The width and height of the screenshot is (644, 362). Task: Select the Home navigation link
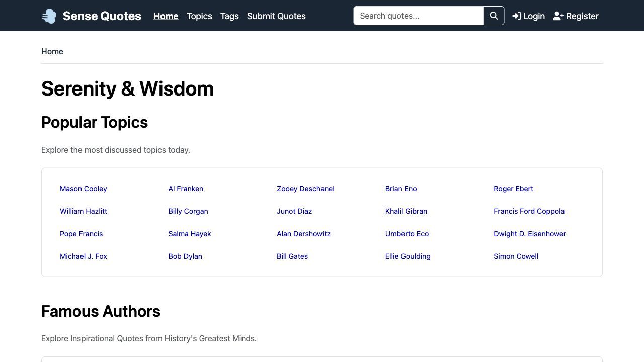[166, 16]
